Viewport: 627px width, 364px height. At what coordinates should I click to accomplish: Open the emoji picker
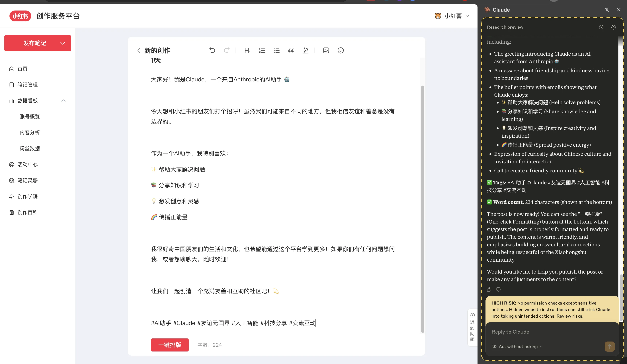341,50
